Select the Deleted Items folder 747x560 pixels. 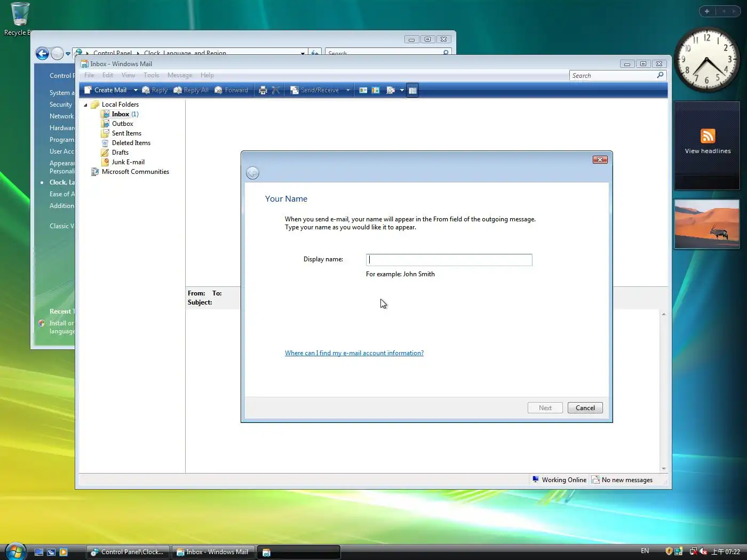(x=131, y=143)
